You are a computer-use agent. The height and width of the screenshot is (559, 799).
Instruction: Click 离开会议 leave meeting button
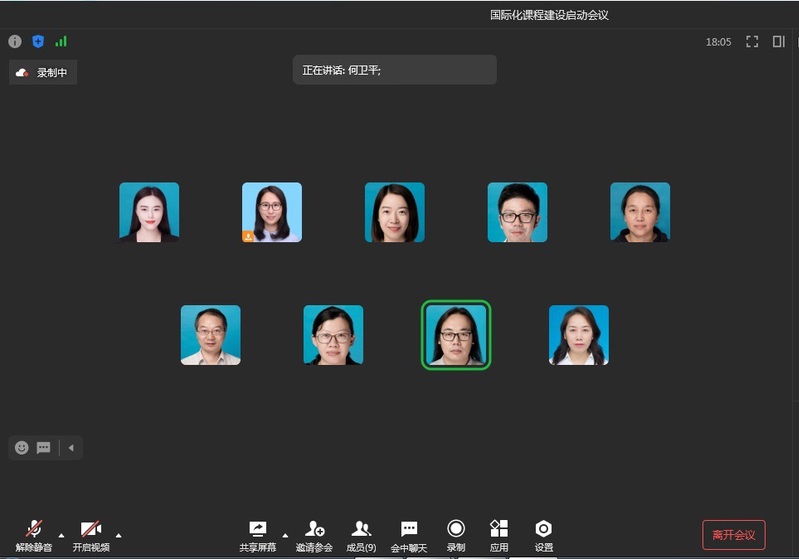[x=734, y=535]
